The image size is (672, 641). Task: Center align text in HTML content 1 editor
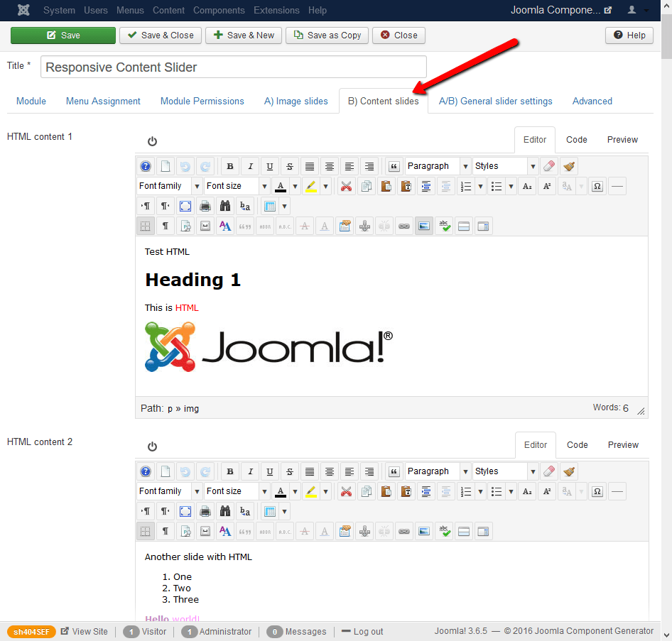[x=329, y=166]
